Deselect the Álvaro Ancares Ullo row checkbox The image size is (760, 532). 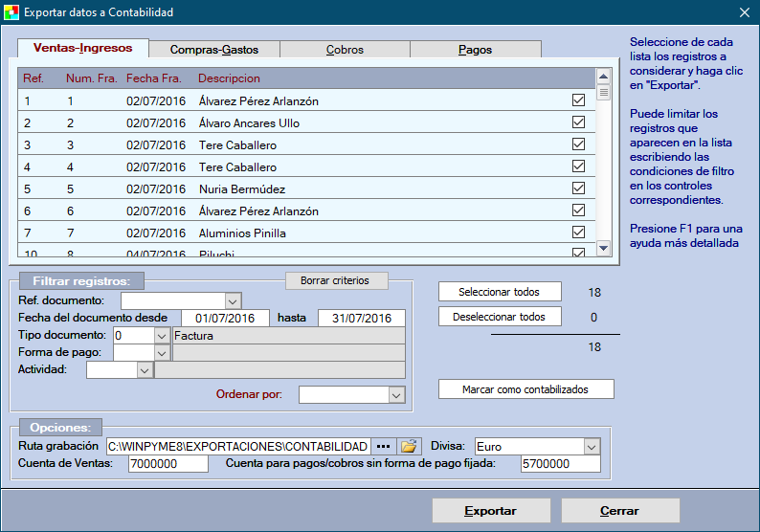(578, 122)
